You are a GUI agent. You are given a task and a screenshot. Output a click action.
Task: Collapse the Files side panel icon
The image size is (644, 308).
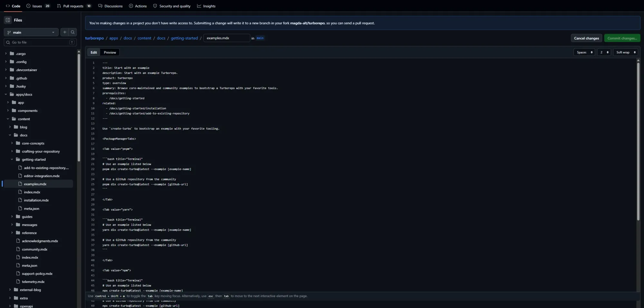pyautogui.click(x=8, y=20)
